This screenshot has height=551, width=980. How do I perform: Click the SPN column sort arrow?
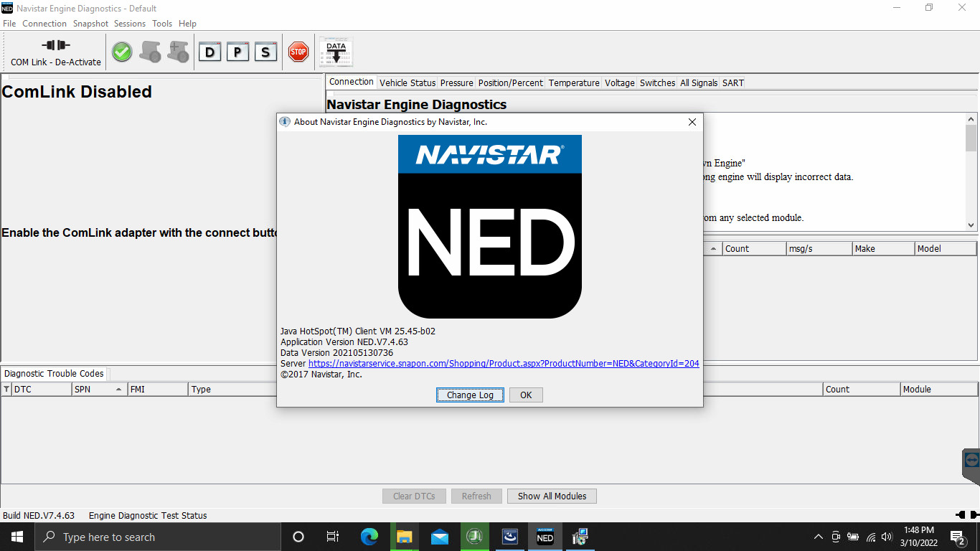tap(118, 390)
